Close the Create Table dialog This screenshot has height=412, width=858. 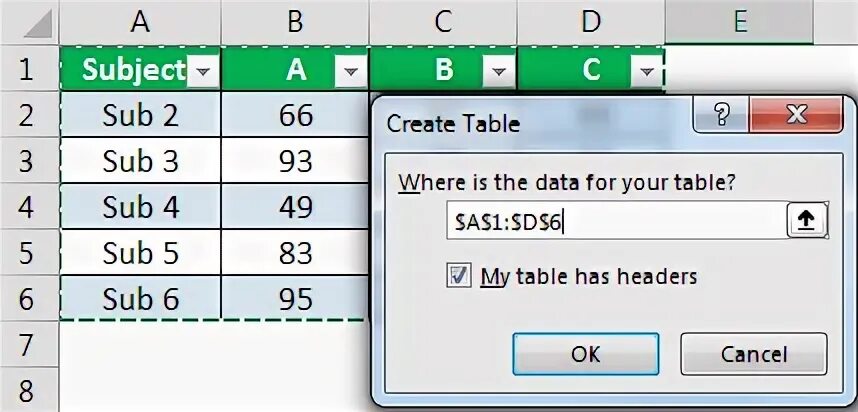pyautogui.click(x=797, y=115)
